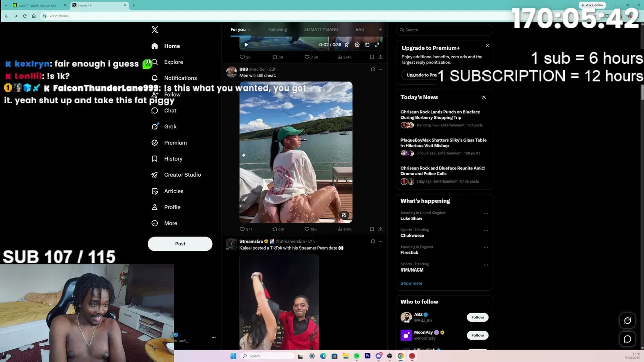Switch to the BAU tab
Image resolution: width=644 pixels, height=362 pixels.
coord(360,29)
